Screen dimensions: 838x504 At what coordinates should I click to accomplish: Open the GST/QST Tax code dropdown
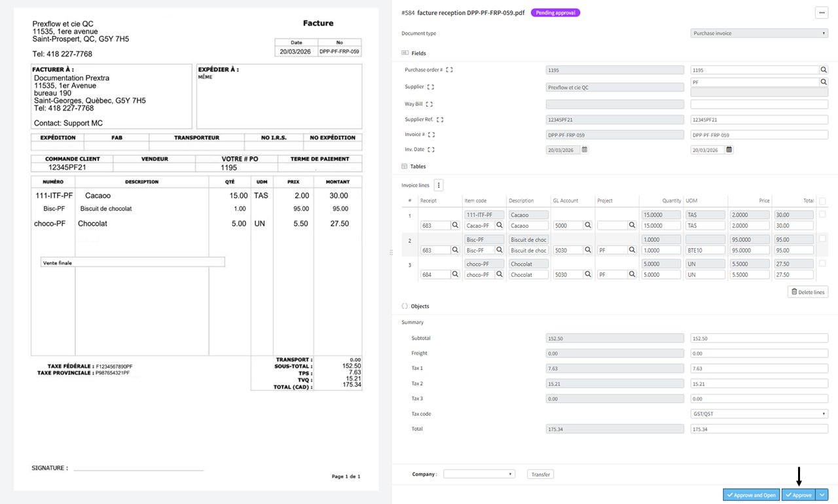coord(758,413)
